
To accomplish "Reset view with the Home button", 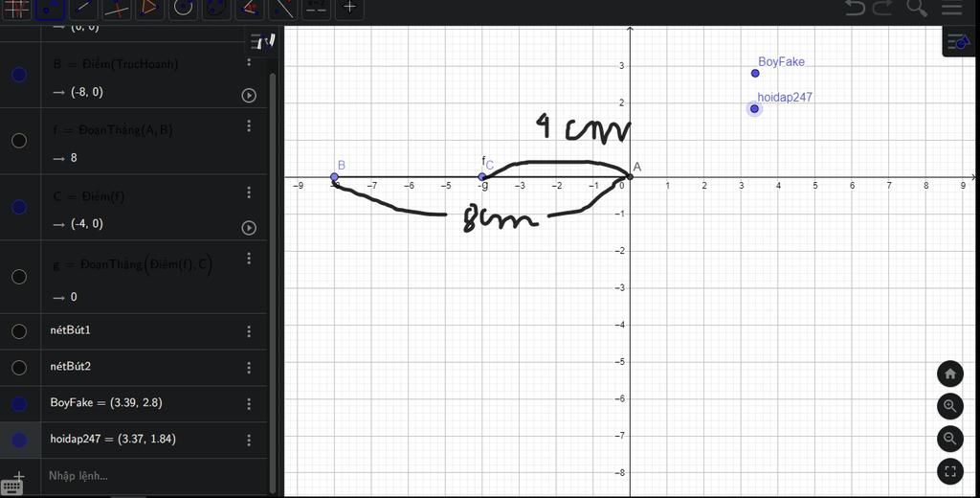I will point(950,374).
